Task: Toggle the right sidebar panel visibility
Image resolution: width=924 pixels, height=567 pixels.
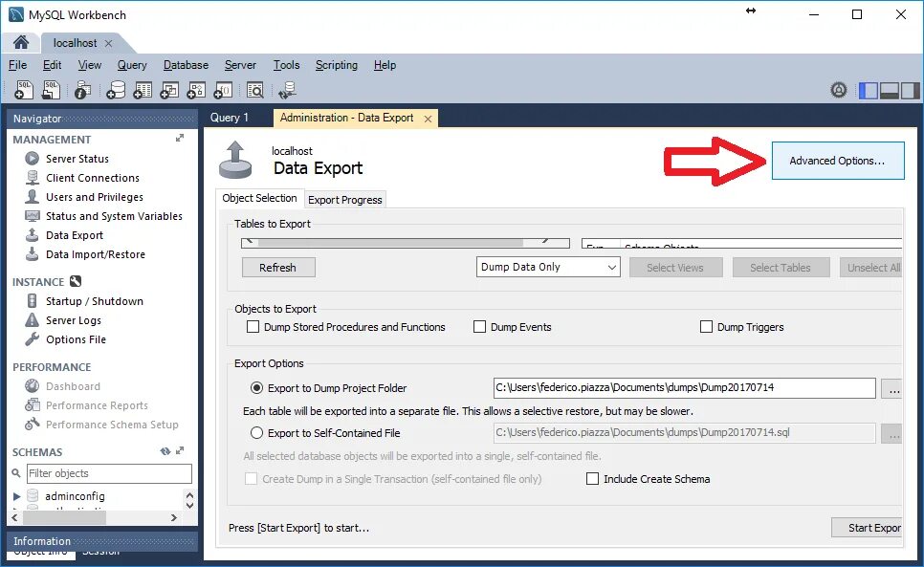Action: coord(910,91)
